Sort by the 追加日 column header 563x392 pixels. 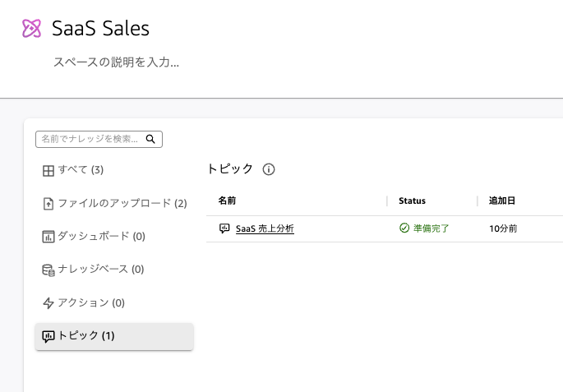coord(501,201)
